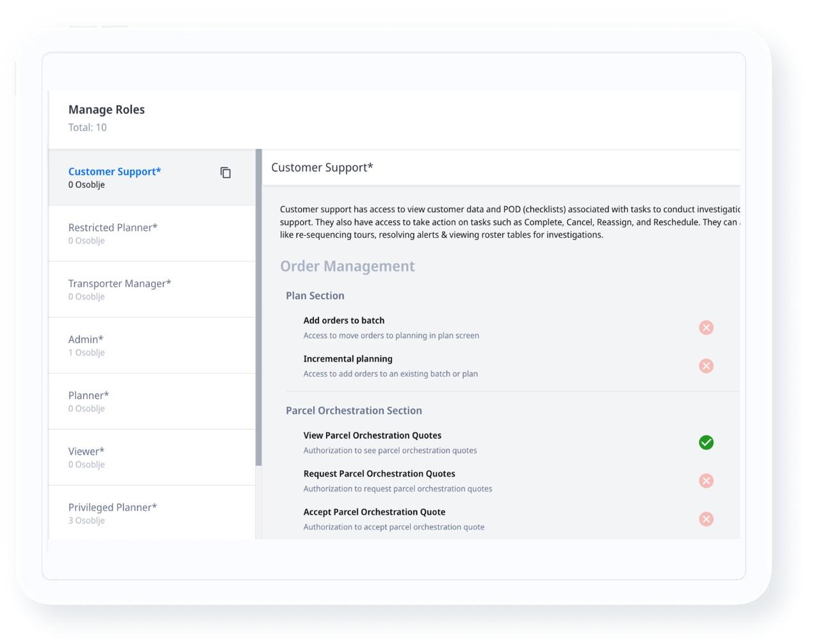Viewport: 820px width, 644px height.
Task: Select the Viewer role
Action: click(86, 451)
